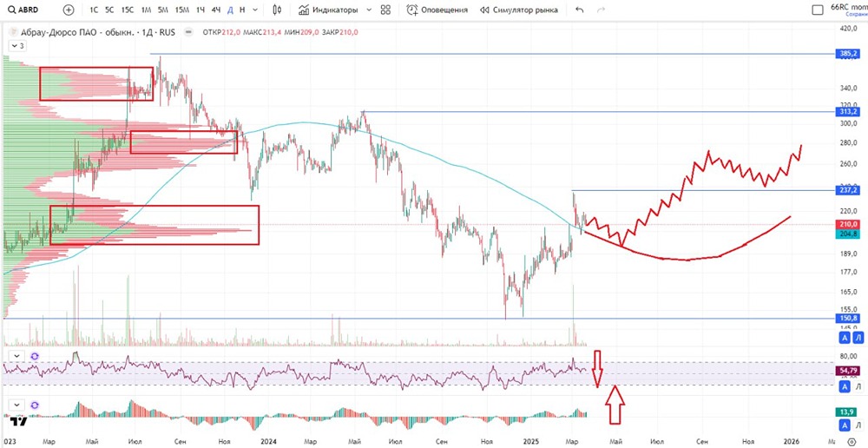
Task: Click the 237,2 price label
Action: 849,190
